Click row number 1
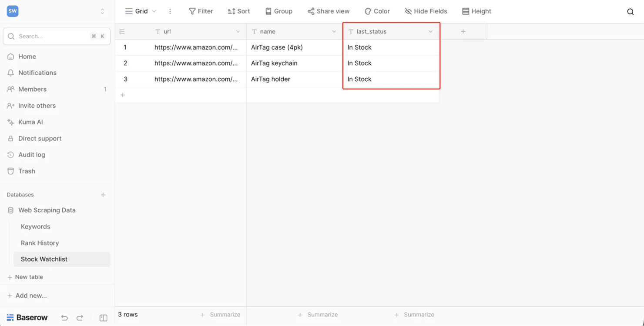The width and height of the screenshot is (644, 326). tap(125, 47)
